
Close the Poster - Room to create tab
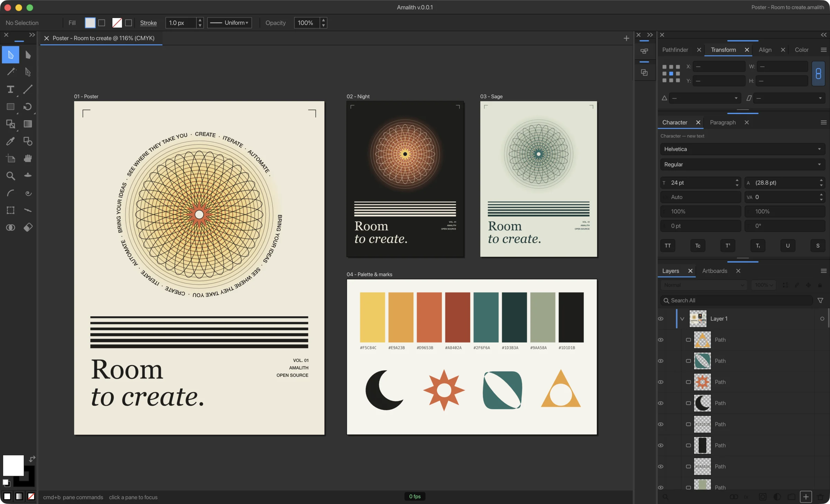click(46, 38)
